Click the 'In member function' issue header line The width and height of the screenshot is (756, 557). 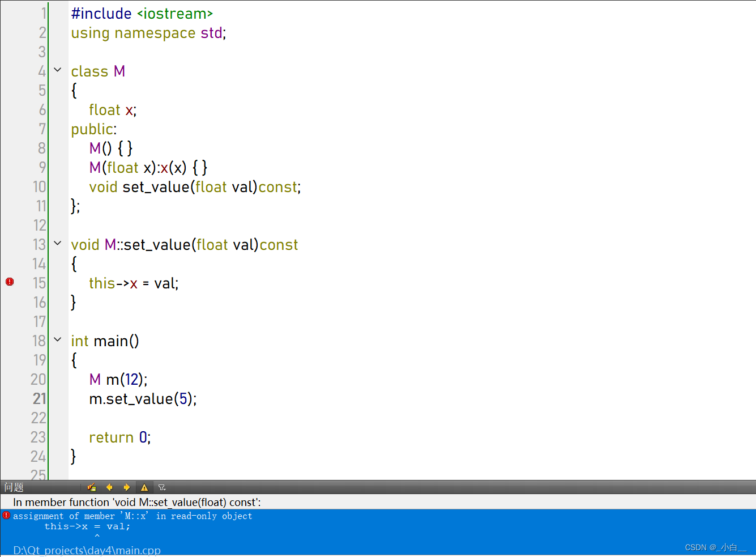tap(137, 502)
